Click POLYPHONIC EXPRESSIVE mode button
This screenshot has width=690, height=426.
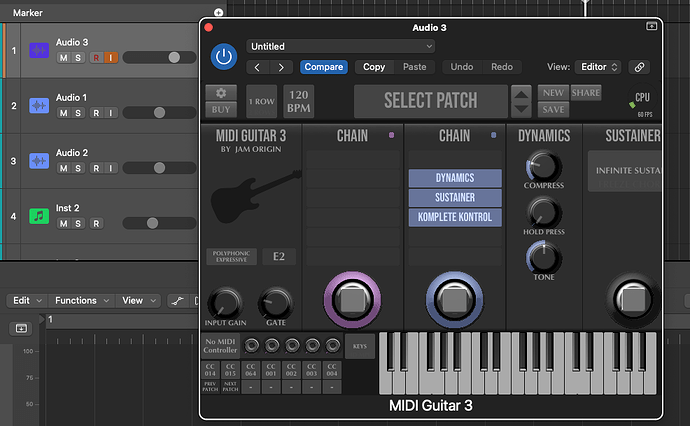point(231,257)
